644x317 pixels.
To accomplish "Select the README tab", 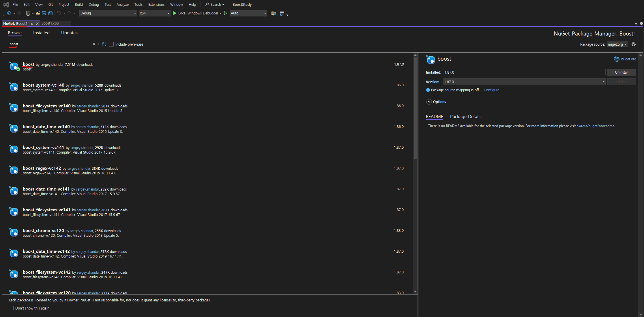I will tap(434, 117).
